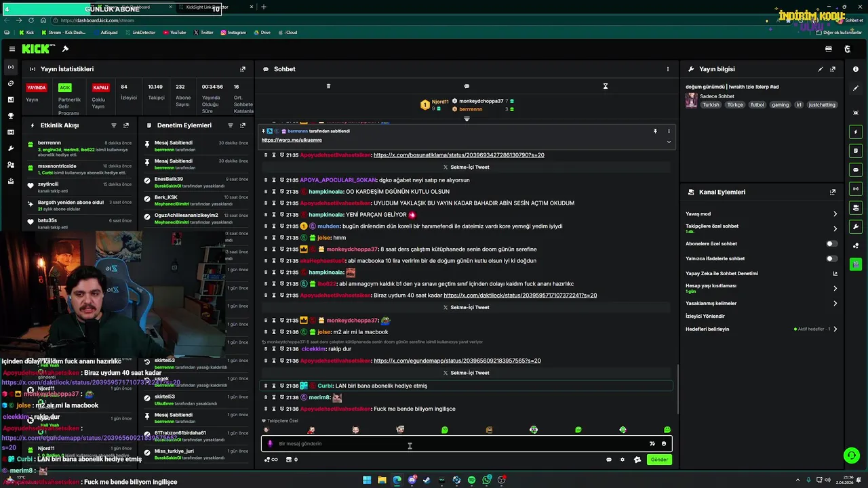The width and height of the screenshot is (868, 488).
Task: Open Sohbet panel three-dot menu
Action: coord(668,69)
